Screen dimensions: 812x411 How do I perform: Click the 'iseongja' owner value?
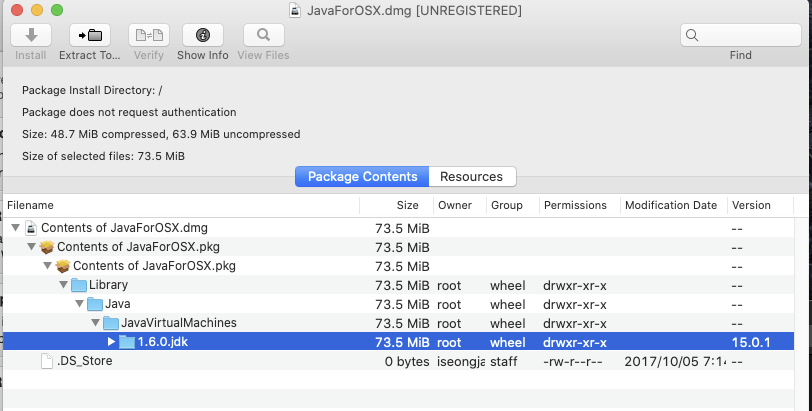461,361
